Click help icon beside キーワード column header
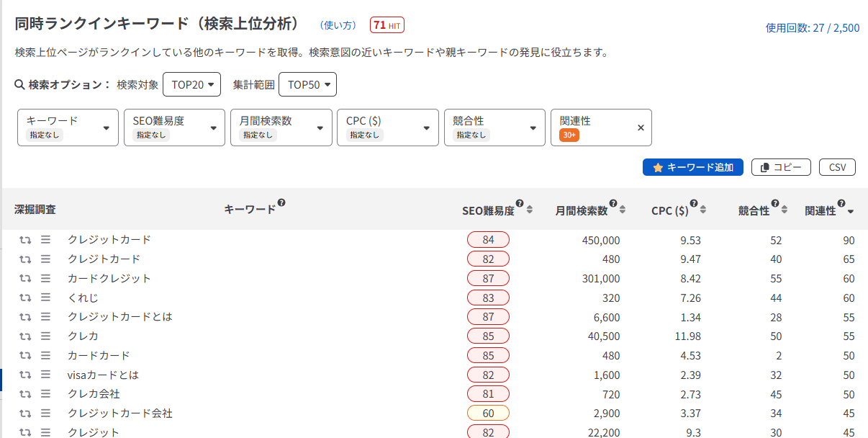868x438 pixels. coord(281,203)
